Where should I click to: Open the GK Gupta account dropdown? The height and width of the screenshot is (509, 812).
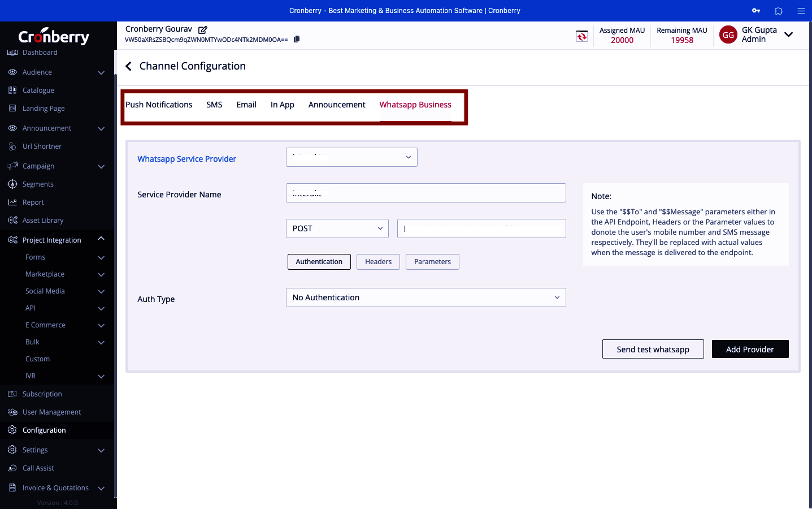click(x=789, y=34)
